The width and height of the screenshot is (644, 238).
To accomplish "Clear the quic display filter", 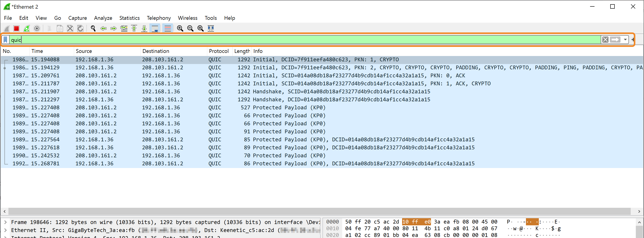I will point(605,40).
